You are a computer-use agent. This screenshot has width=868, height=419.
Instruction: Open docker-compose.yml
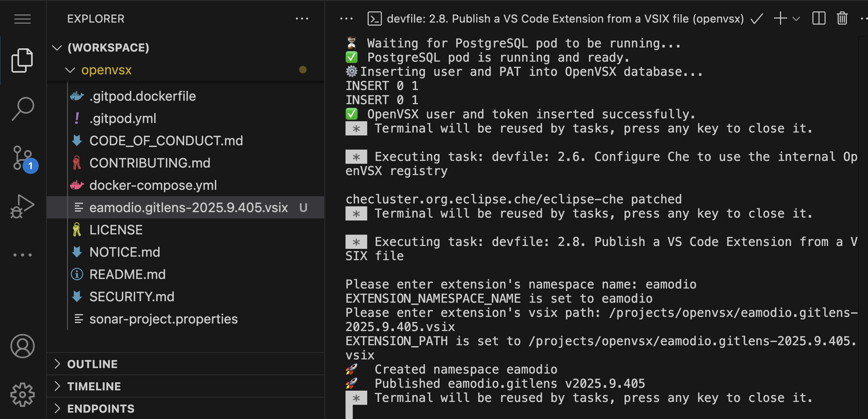pyautogui.click(x=186, y=185)
